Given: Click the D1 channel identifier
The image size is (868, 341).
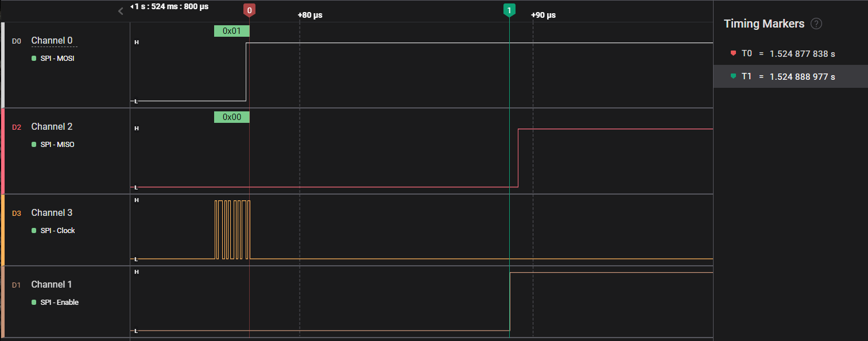Looking at the screenshot, I should [17, 285].
